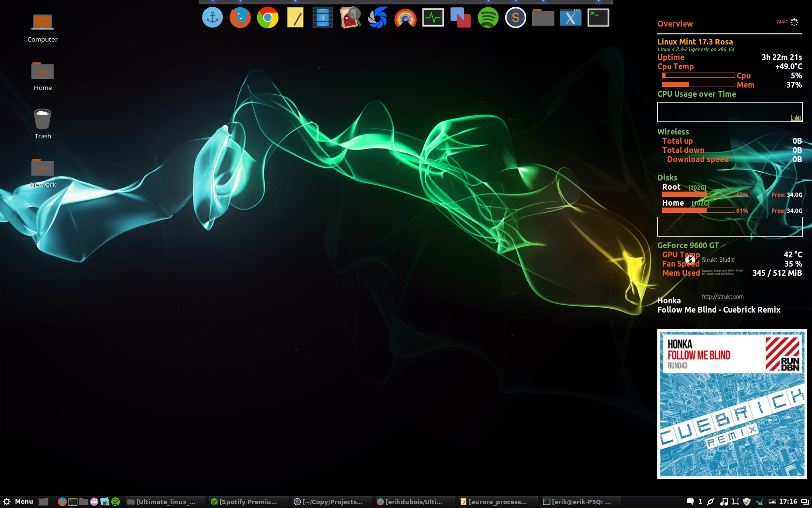Viewport: 812px width, 508px height.
Task: Open the blue and red squares app
Action: tap(460, 18)
